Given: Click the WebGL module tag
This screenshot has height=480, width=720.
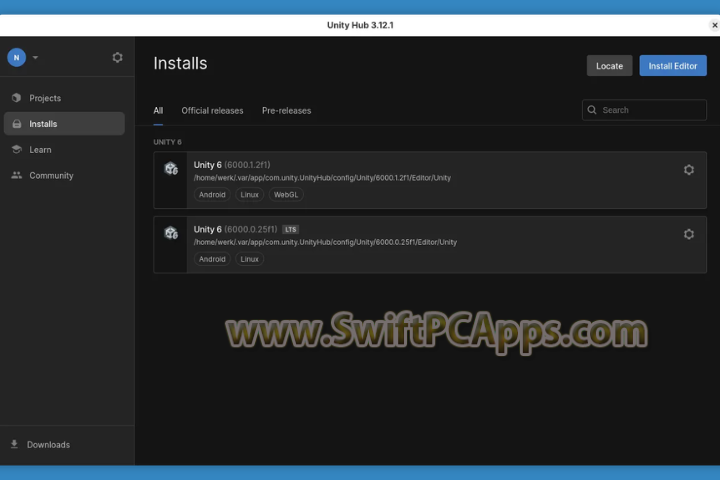Looking at the screenshot, I should (286, 195).
